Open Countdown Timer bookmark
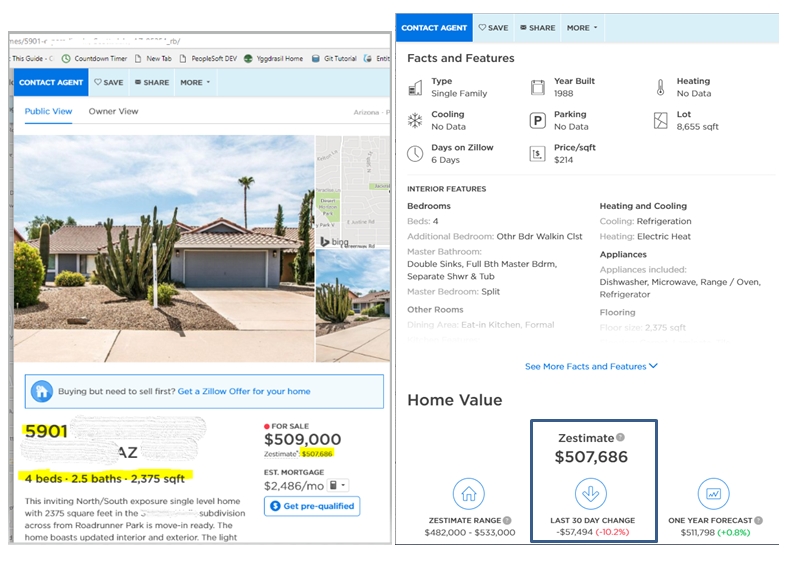The width and height of the screenshot is (812, 567). [94, 59]
